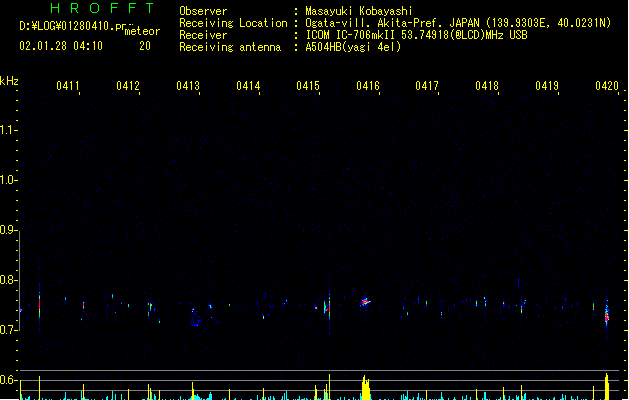Click the 0.7 kHz axis label
The height and width of the screenshot is (400, 629).
coord(8,330)
